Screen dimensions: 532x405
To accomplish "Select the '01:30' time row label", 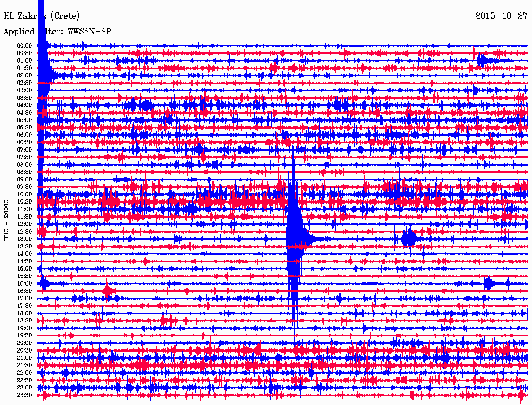I will click(24, 68).
